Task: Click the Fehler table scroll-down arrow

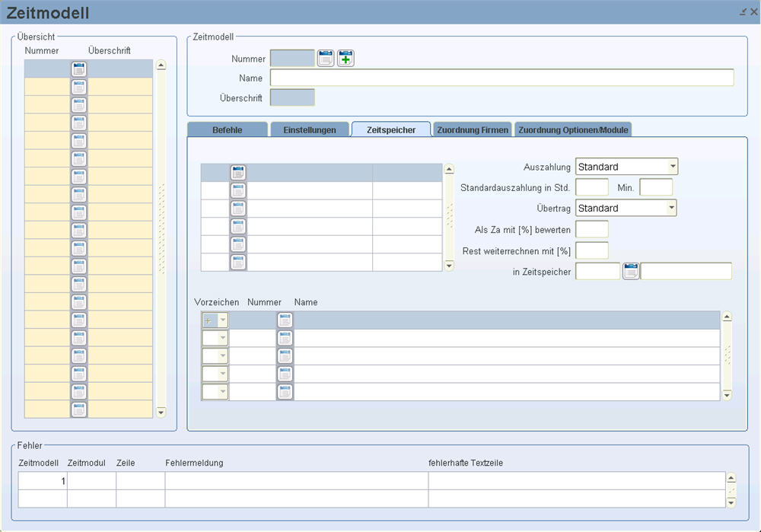Action: [x=731, y=503]
